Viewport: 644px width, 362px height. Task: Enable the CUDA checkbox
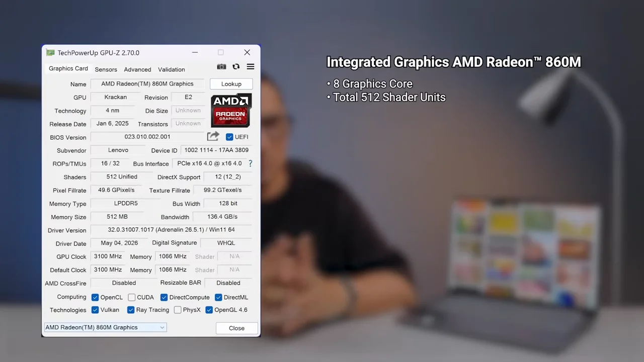click(x=131, y=297)
